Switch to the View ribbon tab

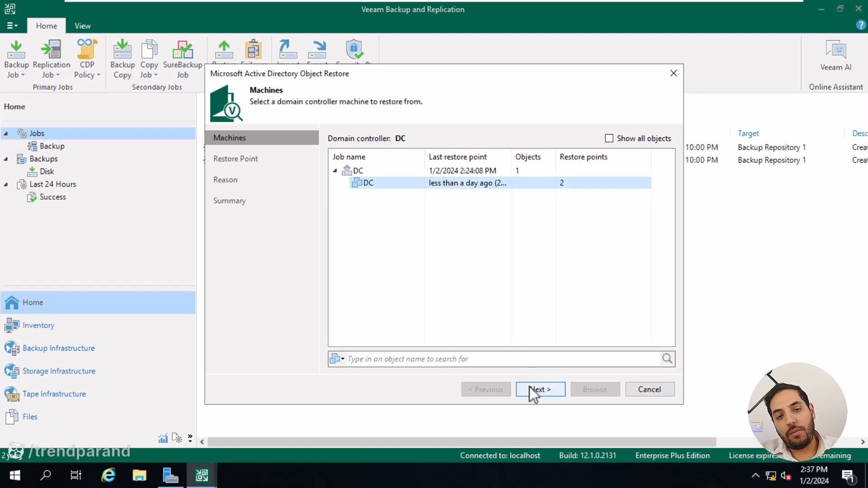[x=82, y=26]
